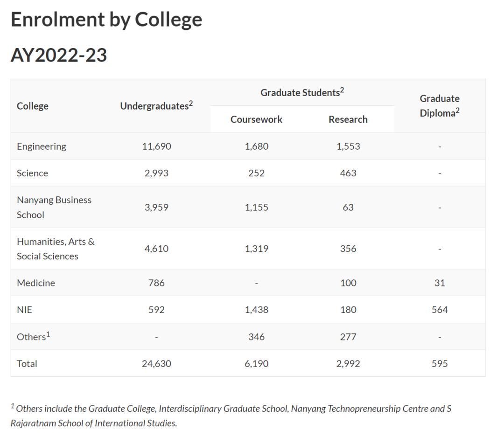Select the Coursework sub-column header

(x=256, y=119)
